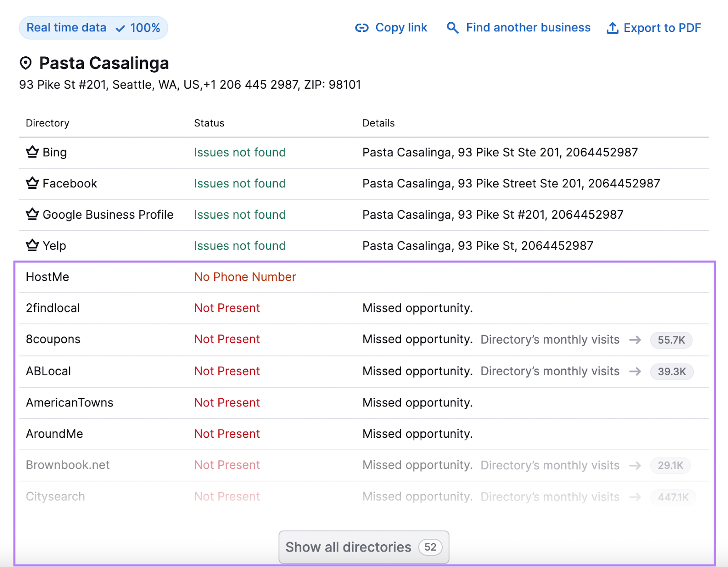
Task: Click the Yelp details text
Action: click(x=478, y=246)
